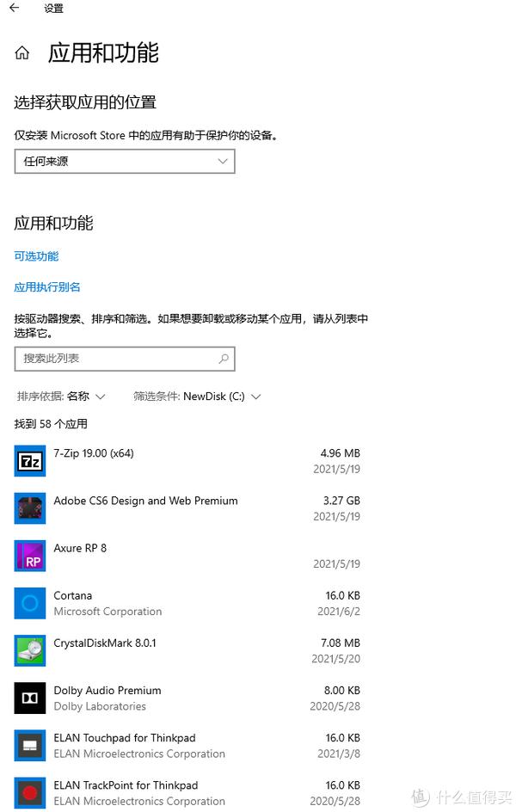This screenshot has width=516, height=812.
Task: Click the magnifier icon in the search box
Action: point(224,359)
